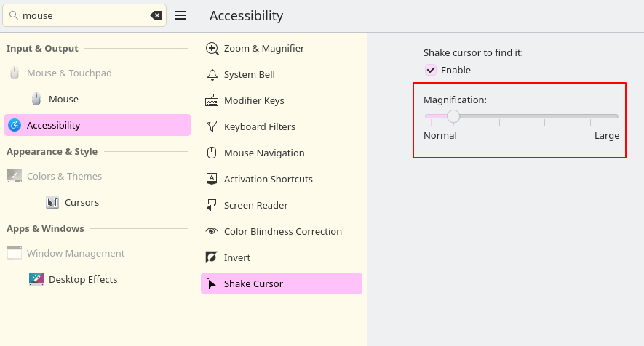This screenshot has height=346, width=644.
Task: Open the Mouse settings page
Action: point(63,100)
